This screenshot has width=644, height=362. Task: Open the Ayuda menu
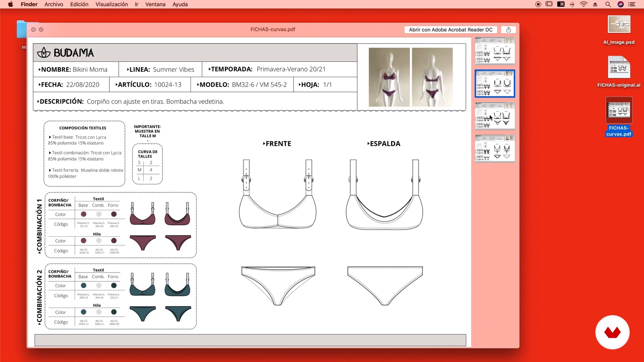click(180, 4)
